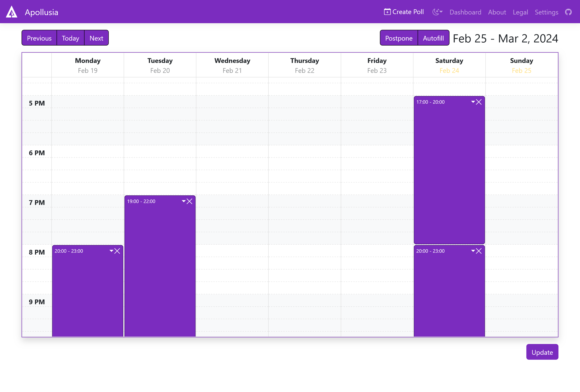
Task: Open dropdown on Saturday 20:00 - 23:00 event
Action: [473, 251]
